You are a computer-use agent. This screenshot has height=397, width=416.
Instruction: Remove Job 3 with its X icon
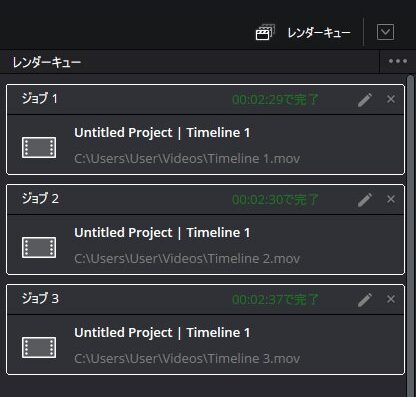[x=391, y=299]
